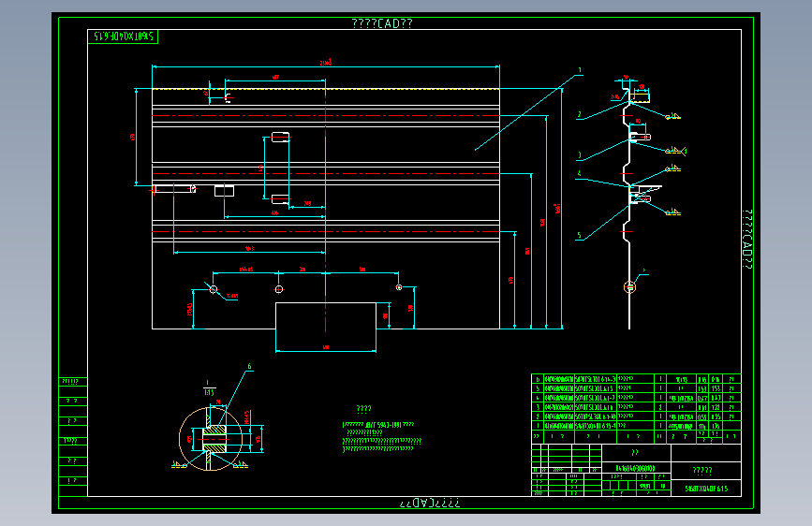
Task: Click the topmost weld symbol in the side view
Action: click(673, 116)
